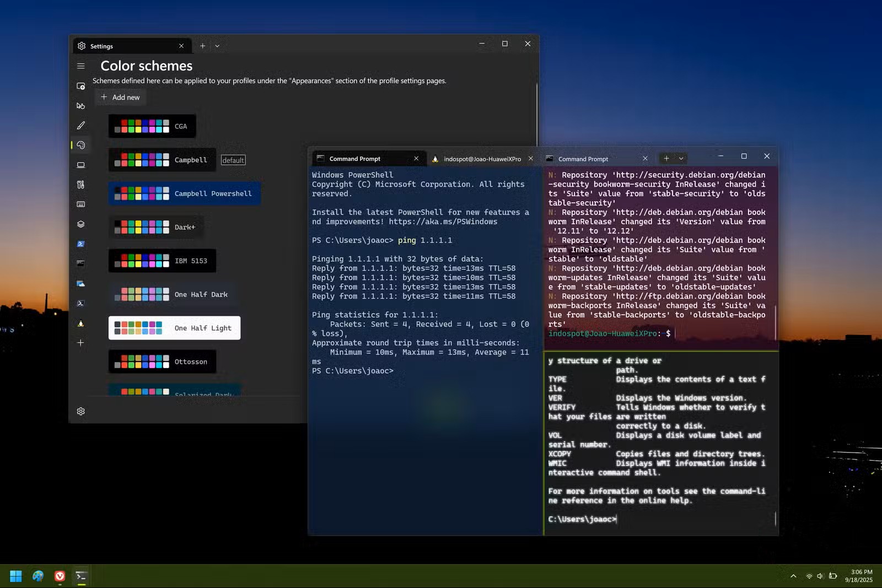The height and width of the screenshot is (588, 882).
Task: Open the new tab dropdown in Terminal
Action: [680, 158]
